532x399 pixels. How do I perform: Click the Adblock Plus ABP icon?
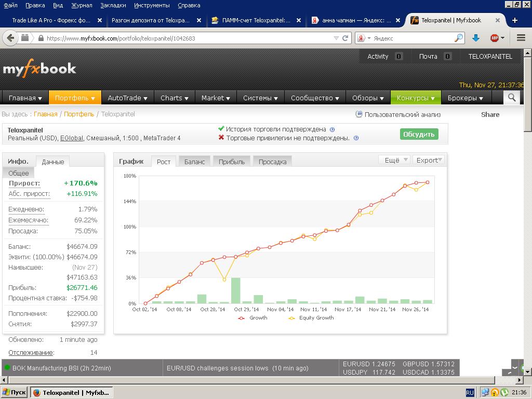pyautogui.click(x=495, y=38)
